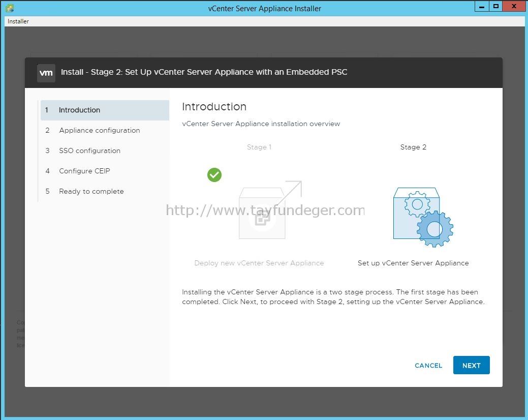The image size is (528, 420).
Task: Select the Introduction step
Action: point(105,110)
